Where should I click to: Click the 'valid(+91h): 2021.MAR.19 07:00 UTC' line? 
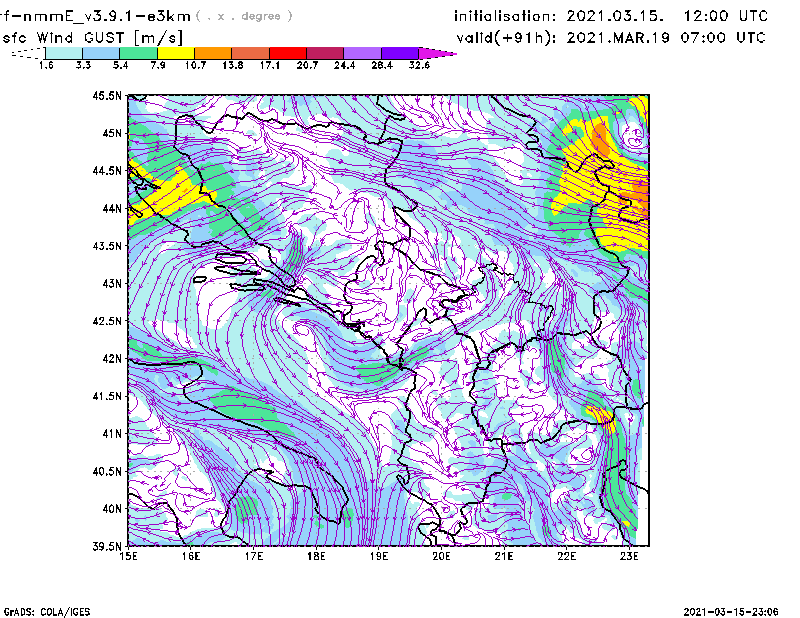click(611, 38)
